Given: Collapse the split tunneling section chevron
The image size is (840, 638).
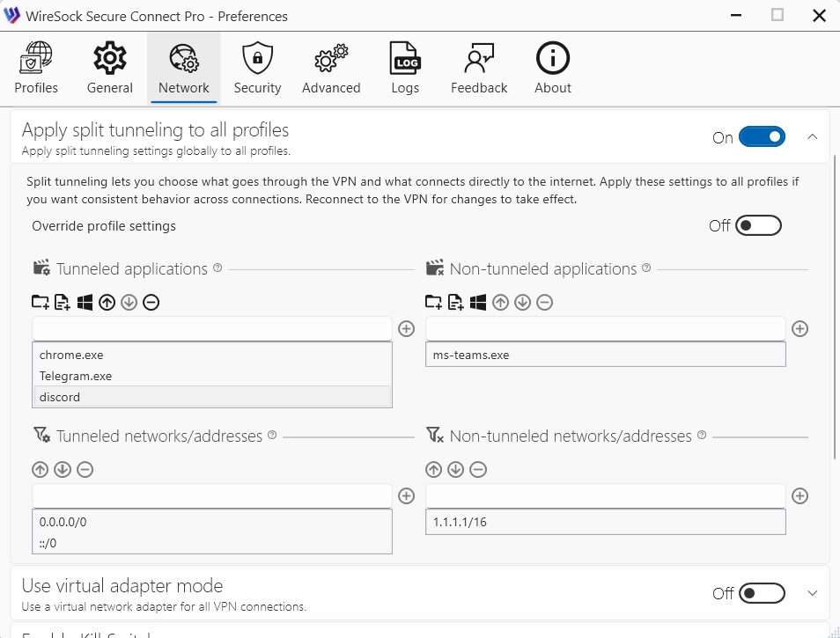Looking at the screenshot, I should point(812,137).
